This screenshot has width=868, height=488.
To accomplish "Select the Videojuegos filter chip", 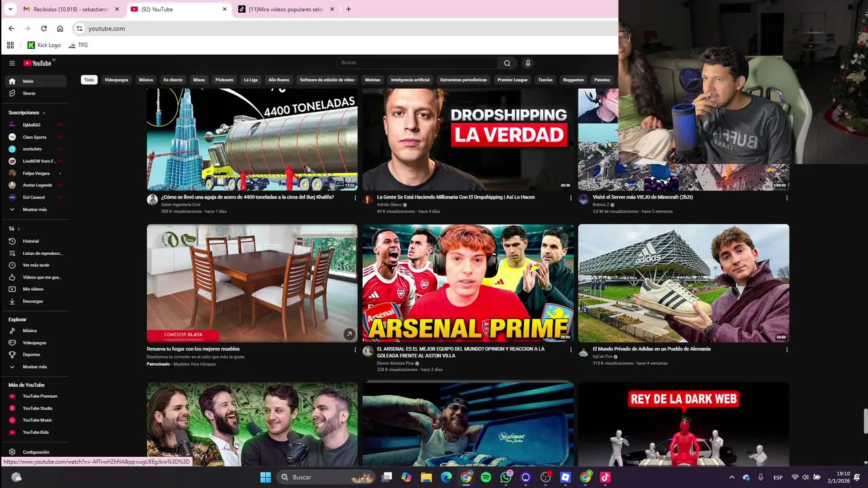I will pyautogui.click(x=117, y=80).
